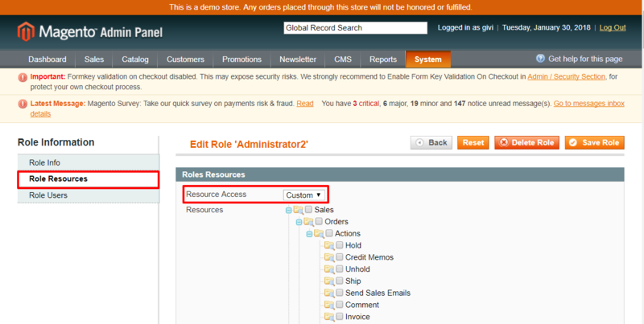Enable the Unhold permission checkbox
Viewport: 644px width, 324px height.
coord(339,269)
